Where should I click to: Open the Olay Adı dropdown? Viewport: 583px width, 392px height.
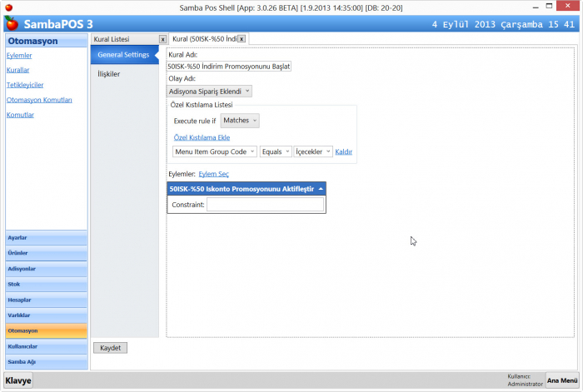(x=209, y=91)
